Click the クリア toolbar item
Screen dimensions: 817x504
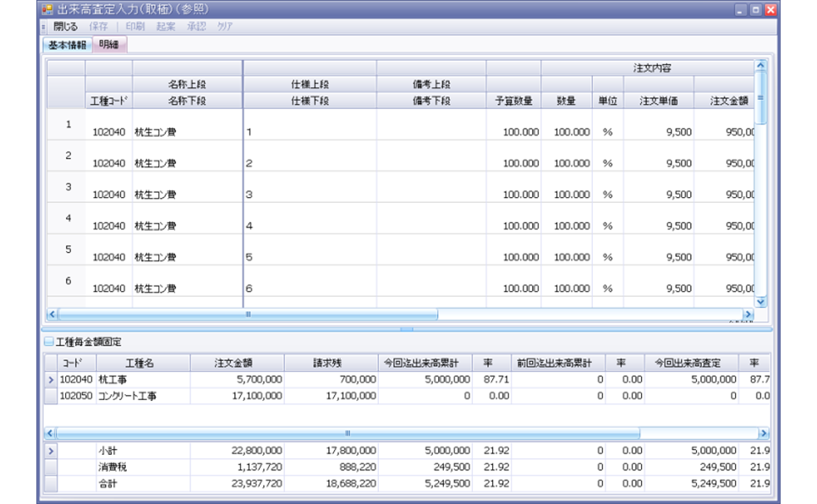point(225,26)
